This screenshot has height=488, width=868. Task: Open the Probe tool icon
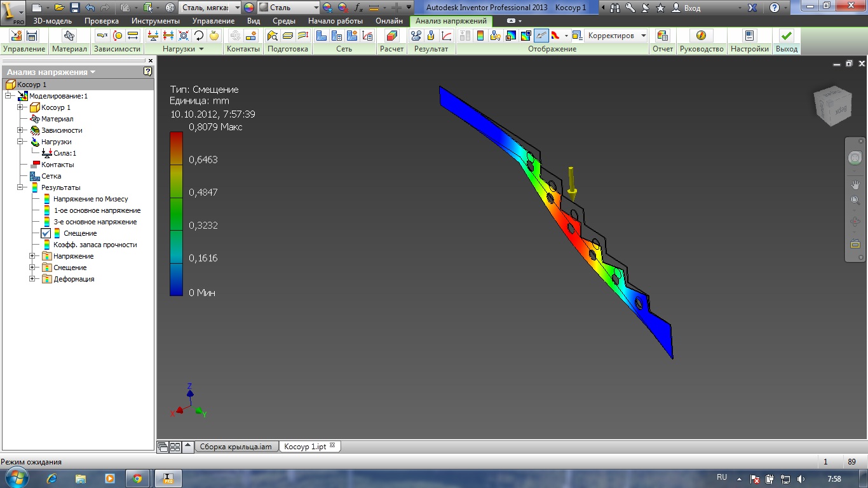click(x=431, y=36)
